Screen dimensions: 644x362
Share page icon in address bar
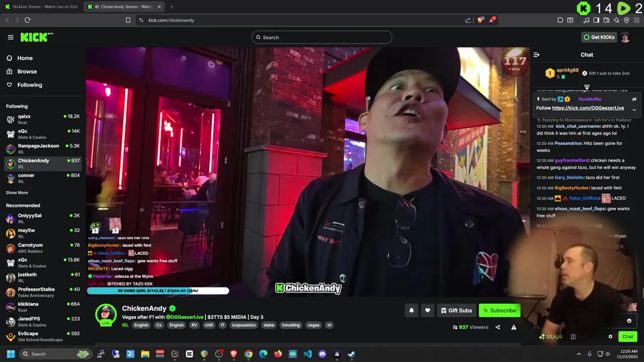[x=468, y=20]
